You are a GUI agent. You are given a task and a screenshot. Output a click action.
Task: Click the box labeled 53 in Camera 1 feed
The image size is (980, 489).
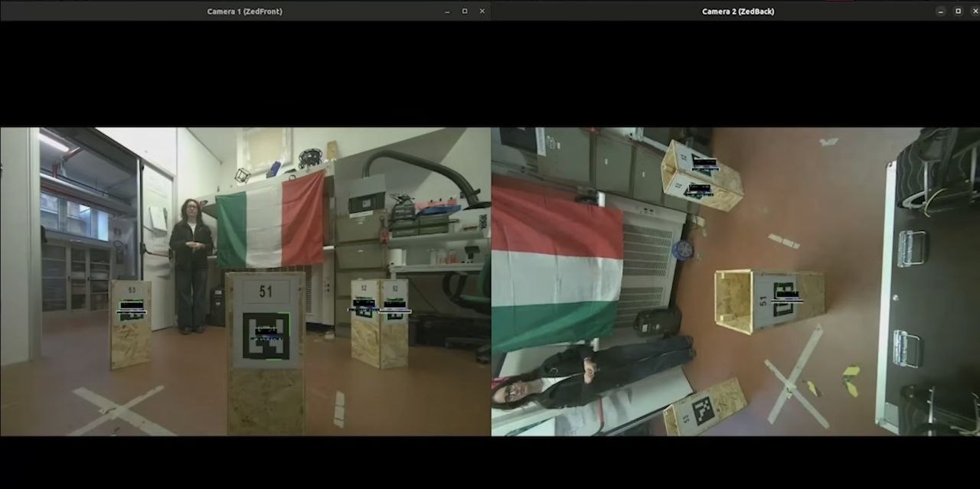130,324
